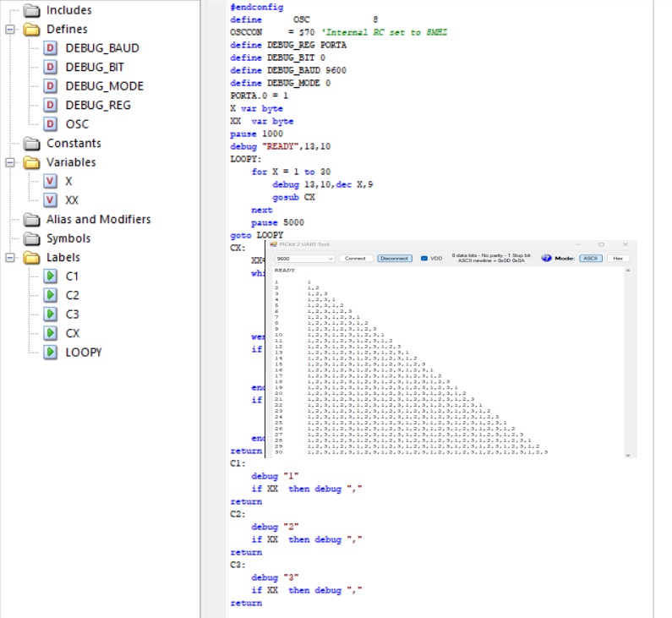The height and width of the screenshot is (618, 672).
Task: Click the variable XX icon
Action: [51, 200]
